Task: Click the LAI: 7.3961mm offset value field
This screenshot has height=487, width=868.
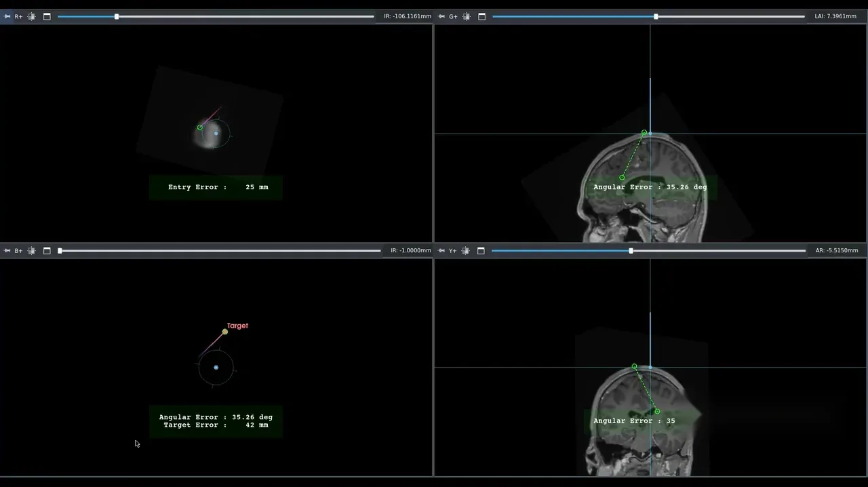Action: click(x=835, y=16)
